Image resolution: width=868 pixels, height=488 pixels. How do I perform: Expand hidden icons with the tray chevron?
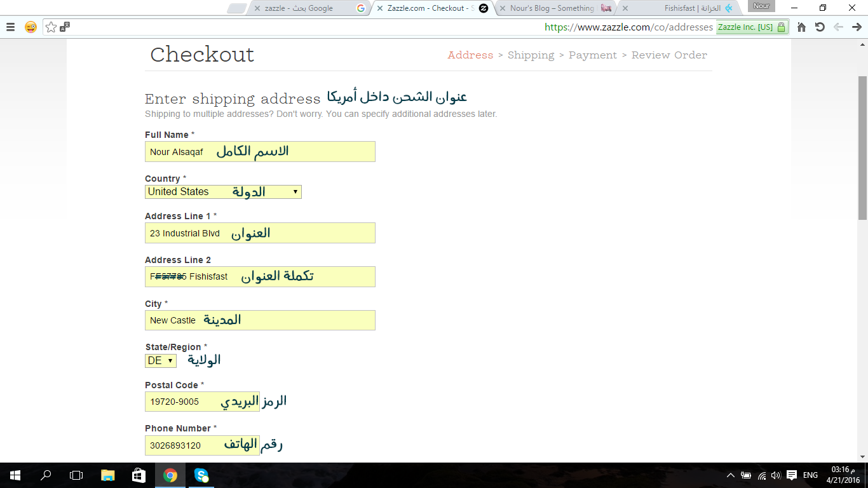pos(730,477)
